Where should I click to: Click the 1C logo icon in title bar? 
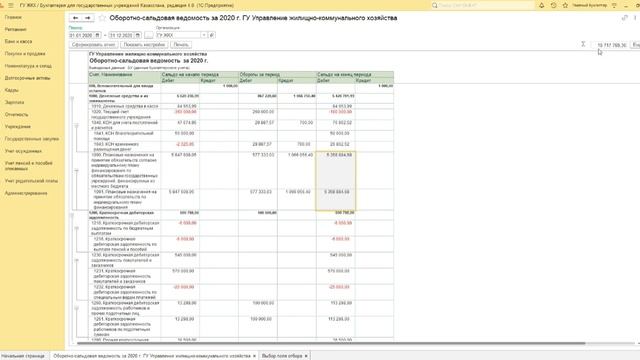click(2, 5)
